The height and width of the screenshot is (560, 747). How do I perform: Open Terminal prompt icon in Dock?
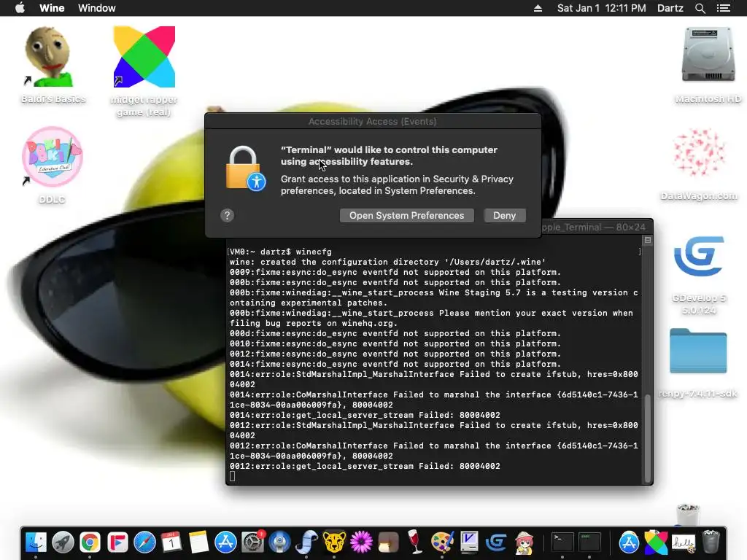pos(562,542)
